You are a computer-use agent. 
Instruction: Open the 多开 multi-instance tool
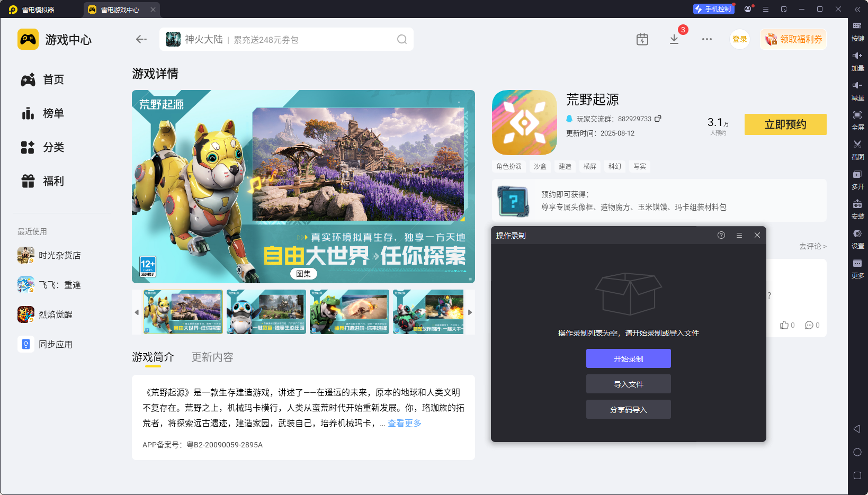pos(857,179)
